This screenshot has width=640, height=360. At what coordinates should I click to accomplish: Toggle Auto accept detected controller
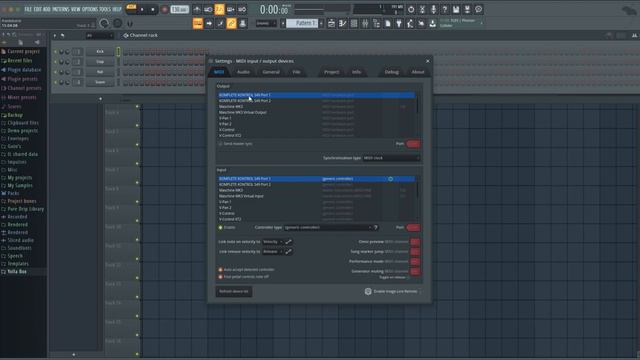pos(220,270)
